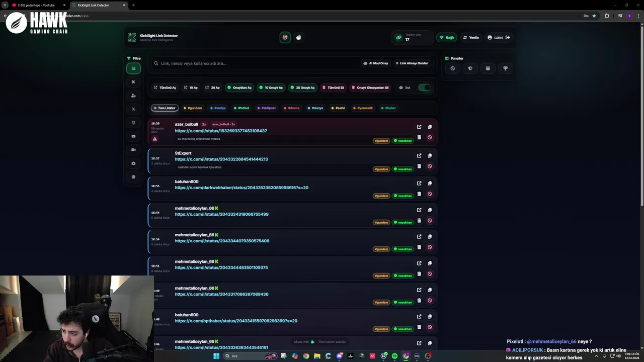Viewport: 644px width, 362px height.
Task: Focus the link search input field
Action: (x=257, y=63)
